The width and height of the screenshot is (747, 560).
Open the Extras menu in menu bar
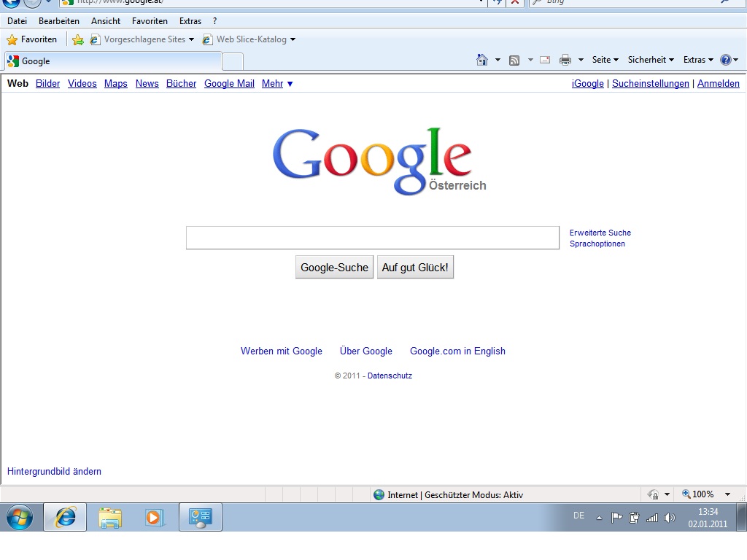[x=190, y=21]
